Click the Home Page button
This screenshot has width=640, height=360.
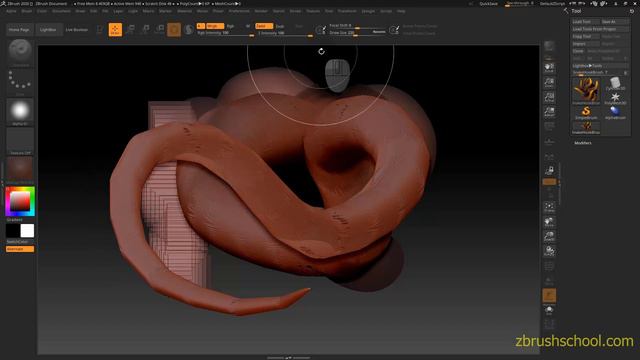pyautogui.click(x=19, y=29)
